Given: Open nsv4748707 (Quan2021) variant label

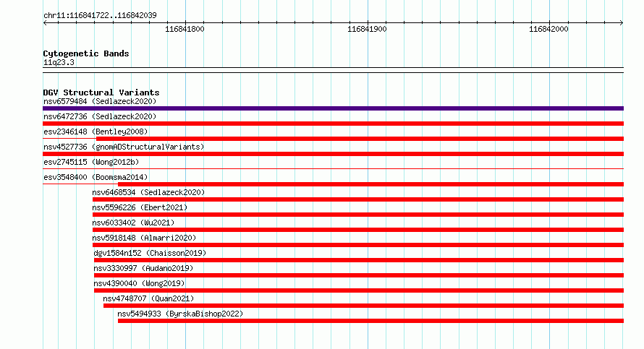Looking at the screenshot, I should [x=148, y=298].
